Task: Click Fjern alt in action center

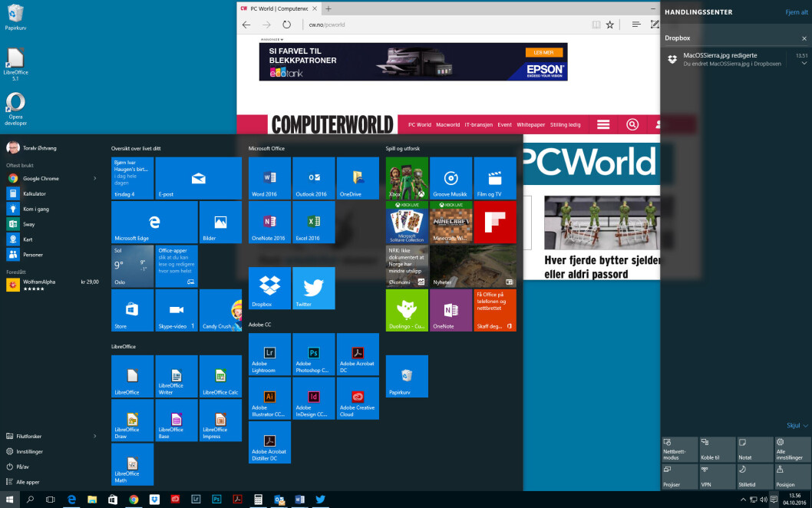Action: (x=797, y=12)
